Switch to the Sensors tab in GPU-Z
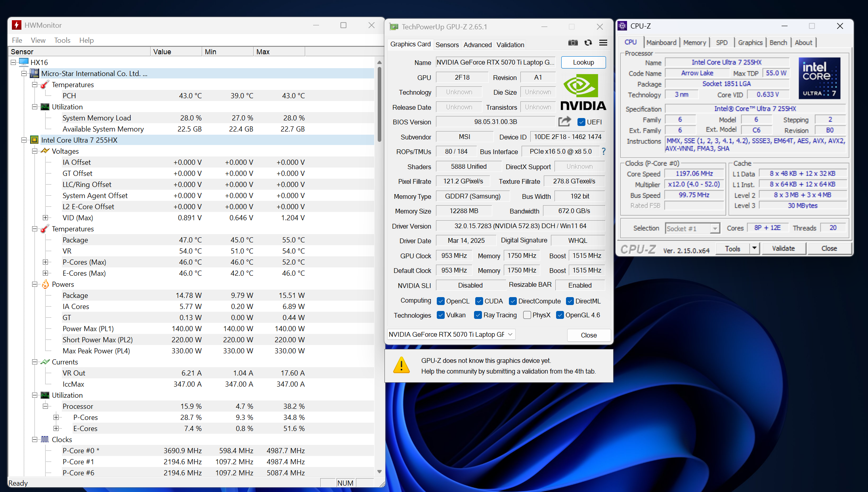Viewport: 868px width, 492px height. (x=447, y=45)
